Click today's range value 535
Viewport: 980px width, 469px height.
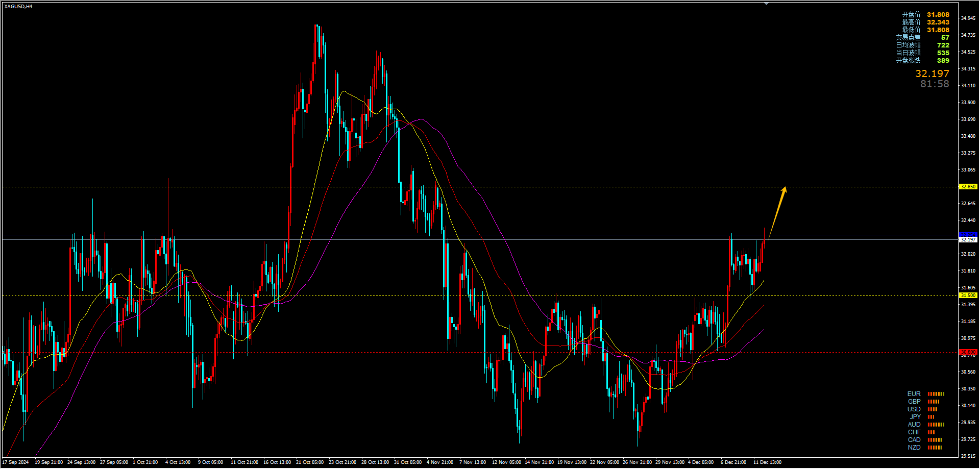[943, 53]
